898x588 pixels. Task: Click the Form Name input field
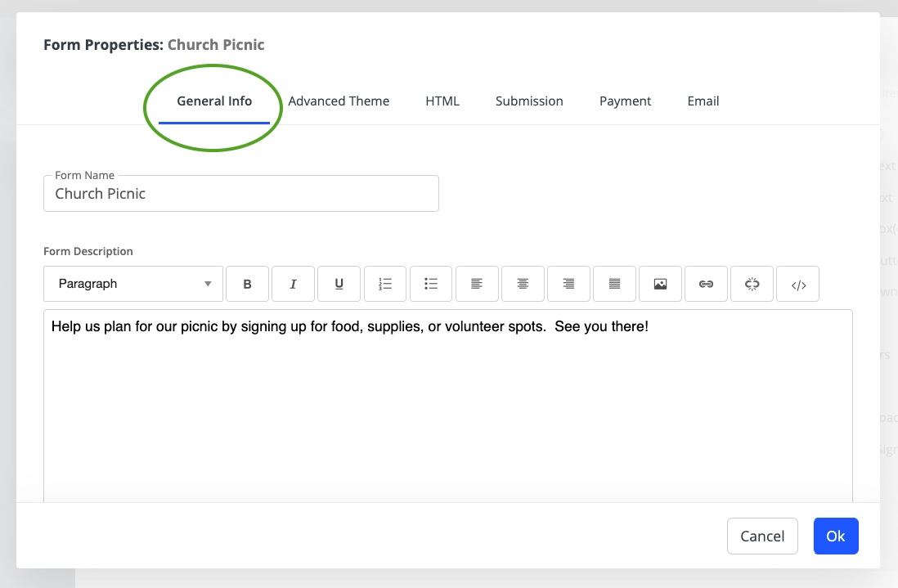point(241,194)
